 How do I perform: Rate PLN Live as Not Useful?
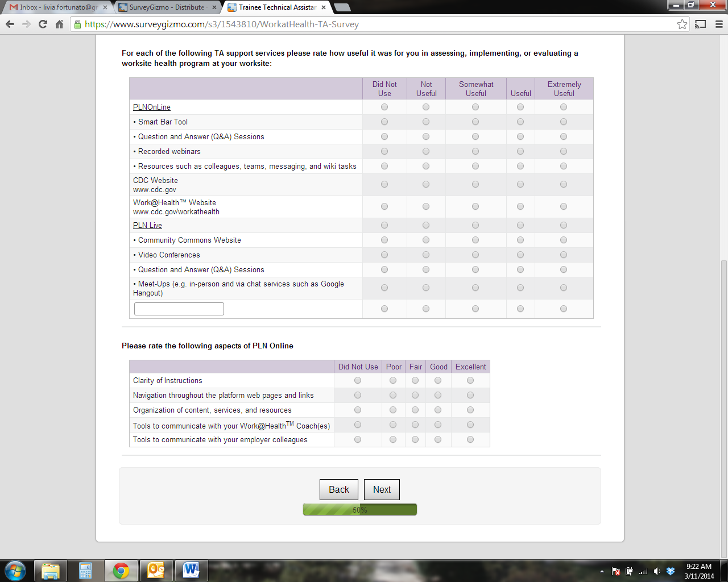pos(426,225)
